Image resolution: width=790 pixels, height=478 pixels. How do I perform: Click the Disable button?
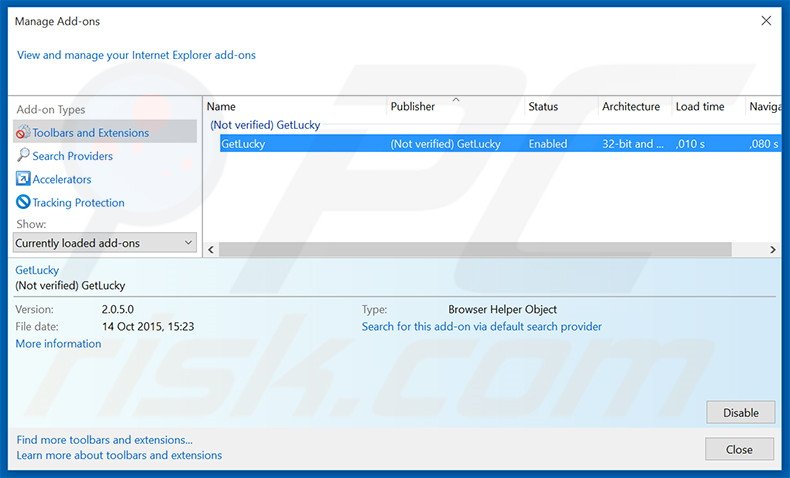[741, 413]
